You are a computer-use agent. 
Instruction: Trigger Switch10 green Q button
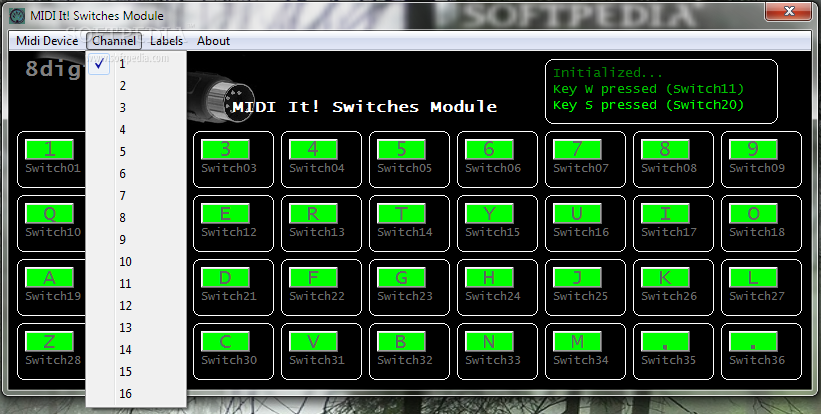[49, 214]
